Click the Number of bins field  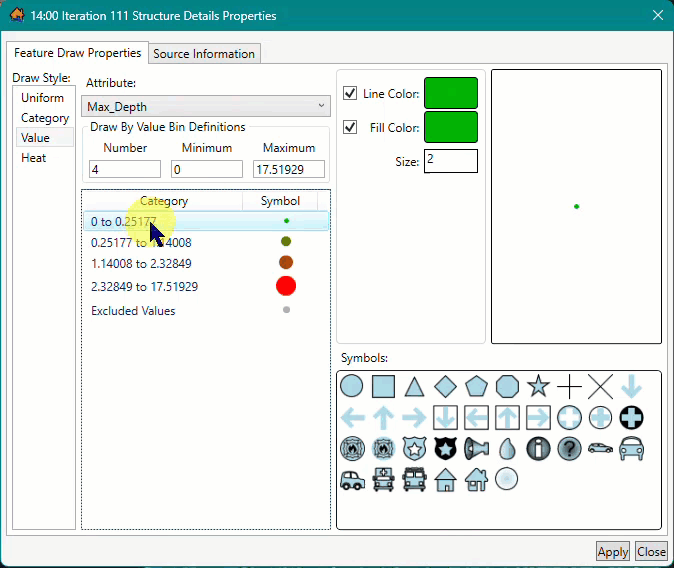(125, 169)
